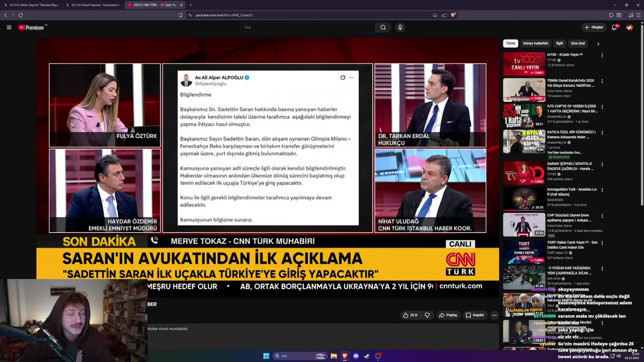Click the Windows taskbar Ara search box
This screenshot has width=644, height=362.
[300, 356]
